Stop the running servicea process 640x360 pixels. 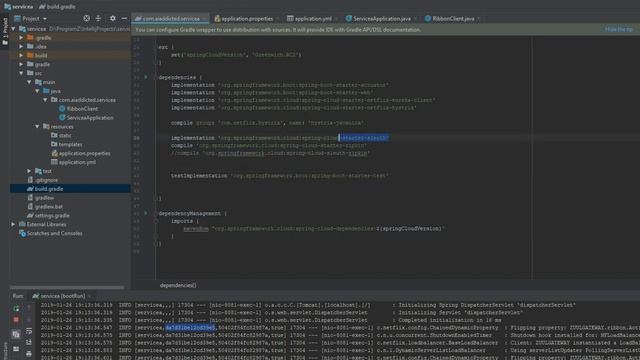click(16, 320)
